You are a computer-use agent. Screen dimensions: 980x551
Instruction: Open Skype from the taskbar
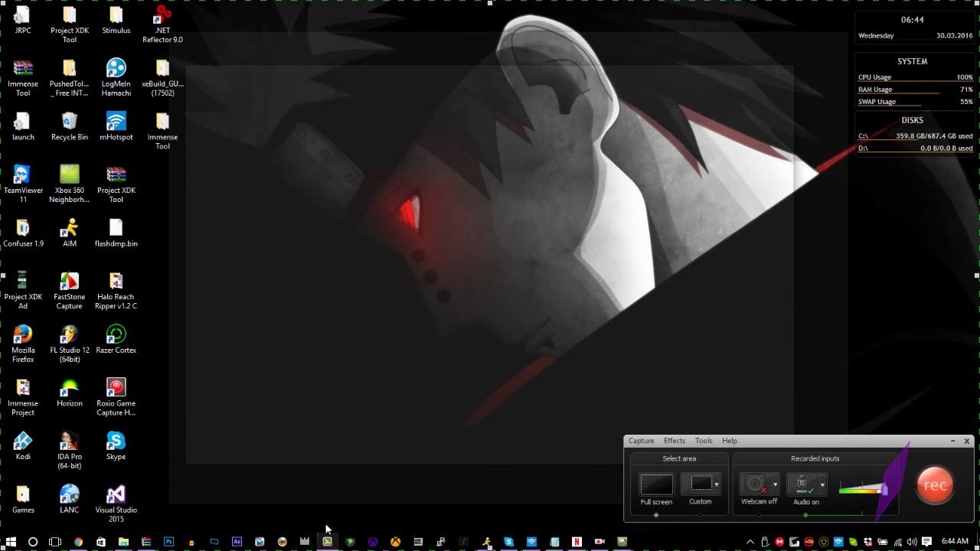tap(508, 542)
